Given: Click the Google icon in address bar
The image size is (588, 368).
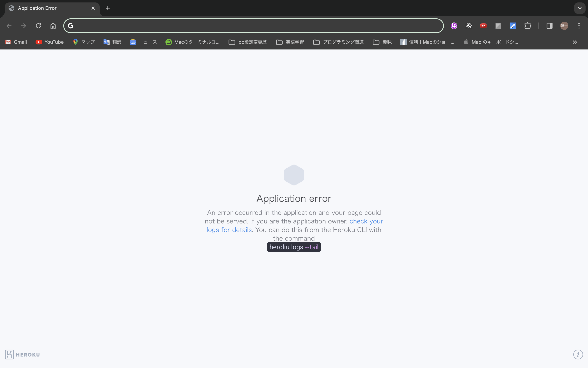Looking at the screenshot, I should click(70, 26).
